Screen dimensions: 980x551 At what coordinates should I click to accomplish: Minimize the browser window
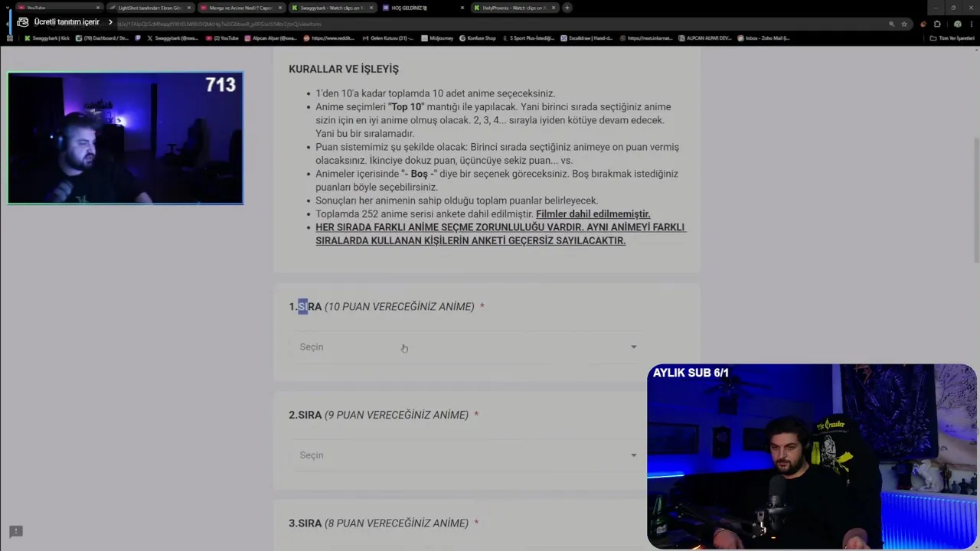point(936,7)
